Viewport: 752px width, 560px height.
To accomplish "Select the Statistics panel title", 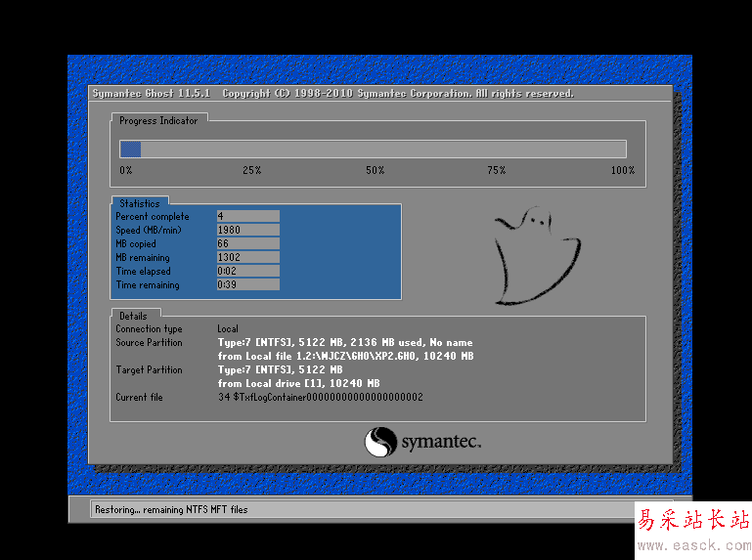I will coord(140,203).
